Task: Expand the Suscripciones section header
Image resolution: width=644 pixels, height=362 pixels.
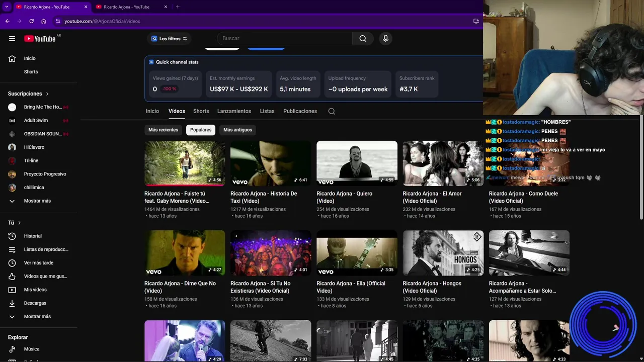Action: [x=28, y=94]
